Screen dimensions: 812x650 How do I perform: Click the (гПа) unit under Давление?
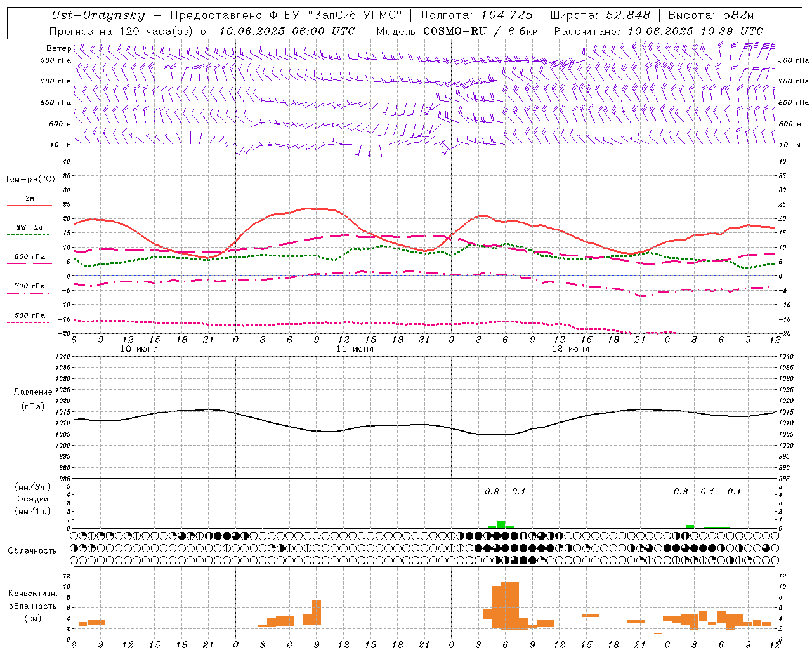click(x=33, y=407)
